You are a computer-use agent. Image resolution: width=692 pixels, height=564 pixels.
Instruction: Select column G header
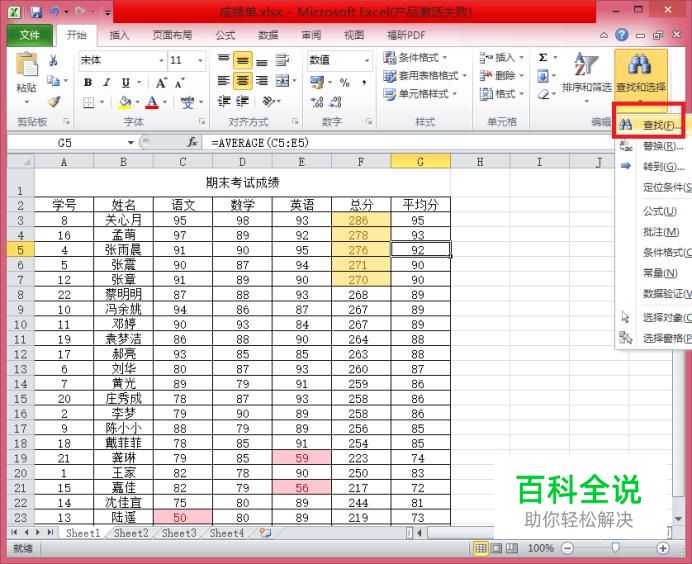(421, 162)
